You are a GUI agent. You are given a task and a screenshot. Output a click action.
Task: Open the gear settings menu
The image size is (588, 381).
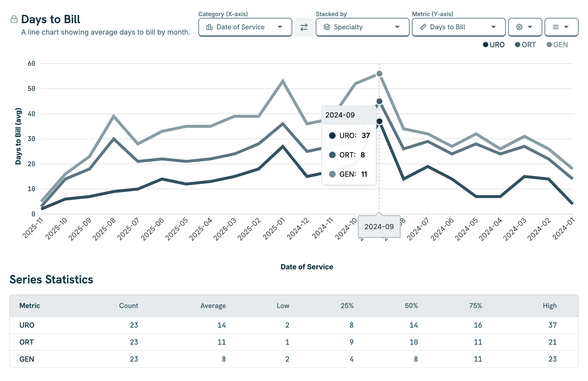point(519,27)
